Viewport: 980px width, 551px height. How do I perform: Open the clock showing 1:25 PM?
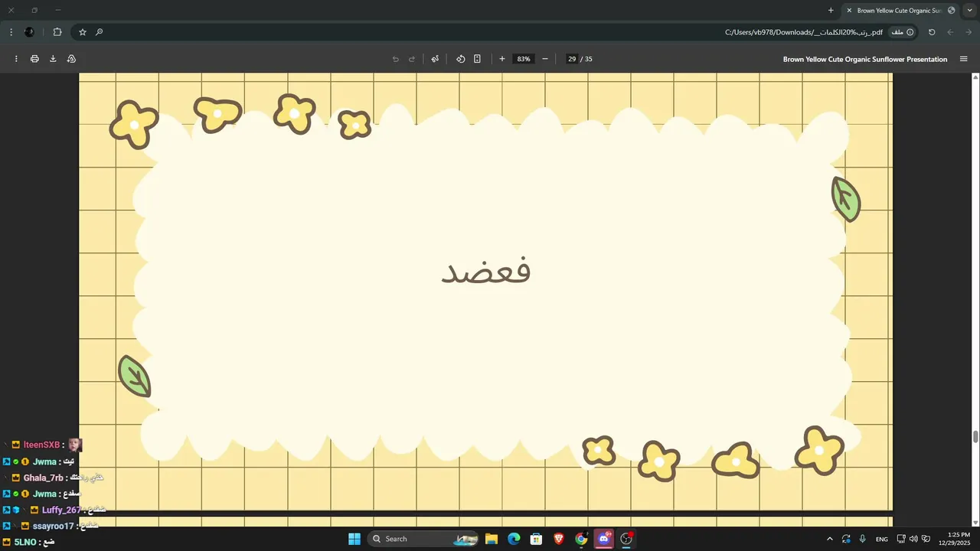[959, 539]
